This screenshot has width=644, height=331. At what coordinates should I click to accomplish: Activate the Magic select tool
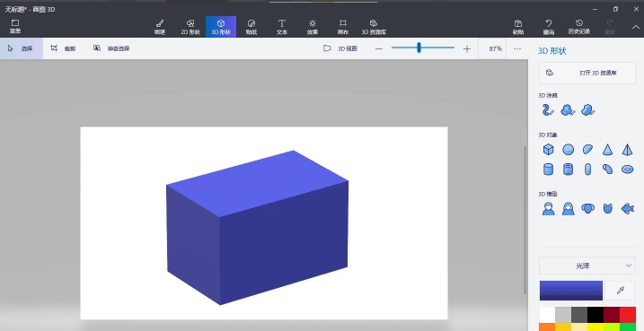(111, 48)
